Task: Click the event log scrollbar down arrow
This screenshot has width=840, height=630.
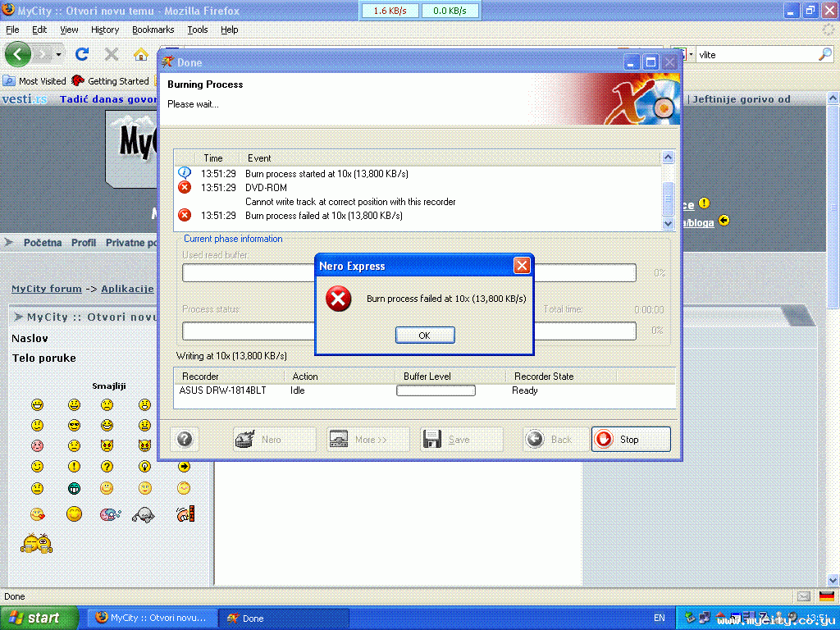Action: pyautogui.click(x=668, y=223)
